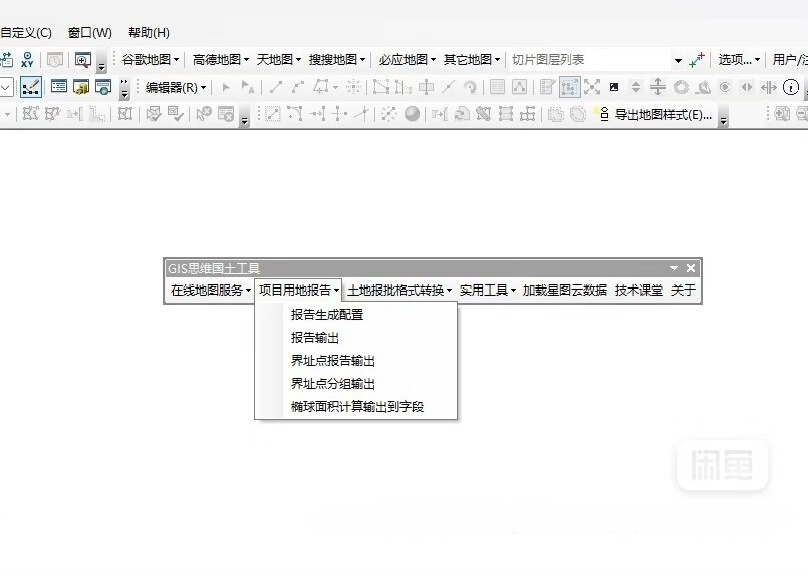
Task: Close the GIS思维国土工具 floating toolbar
Action: 691,268
